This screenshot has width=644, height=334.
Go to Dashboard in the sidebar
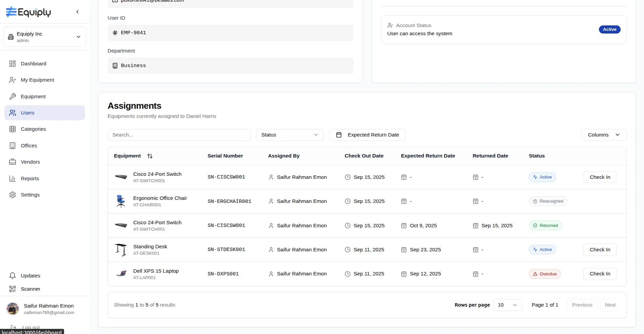click(x=33, y=64)
